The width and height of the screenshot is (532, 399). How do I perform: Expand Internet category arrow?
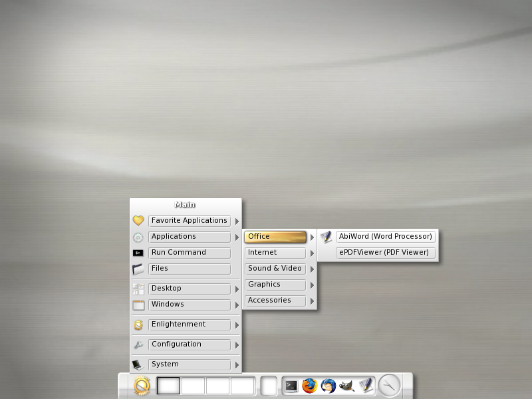click(x=312, y=253)
